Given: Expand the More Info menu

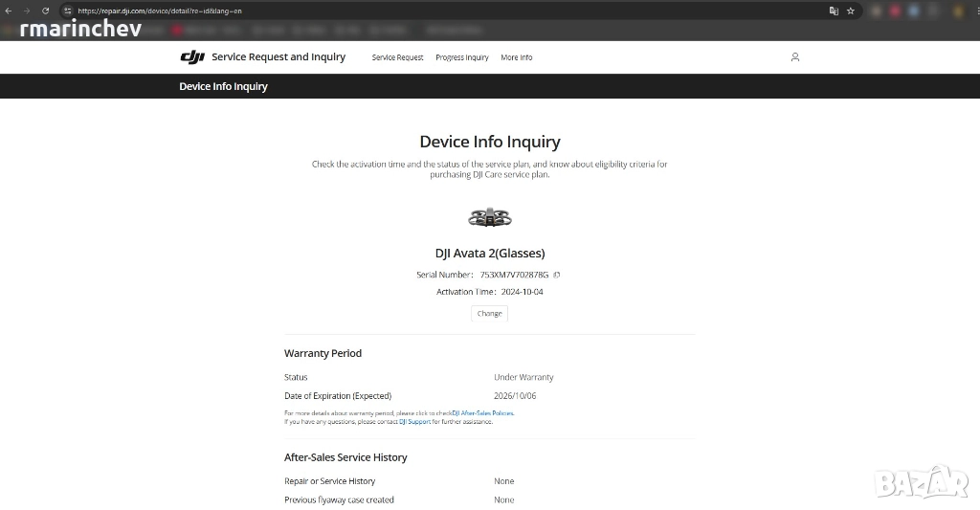Looking at the screenshot, I should 516,57.
